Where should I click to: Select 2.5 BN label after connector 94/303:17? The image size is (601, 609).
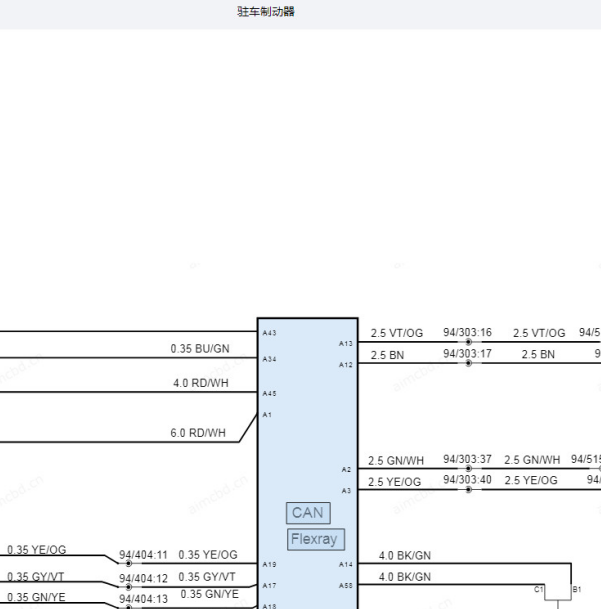(x=538, y=355)
